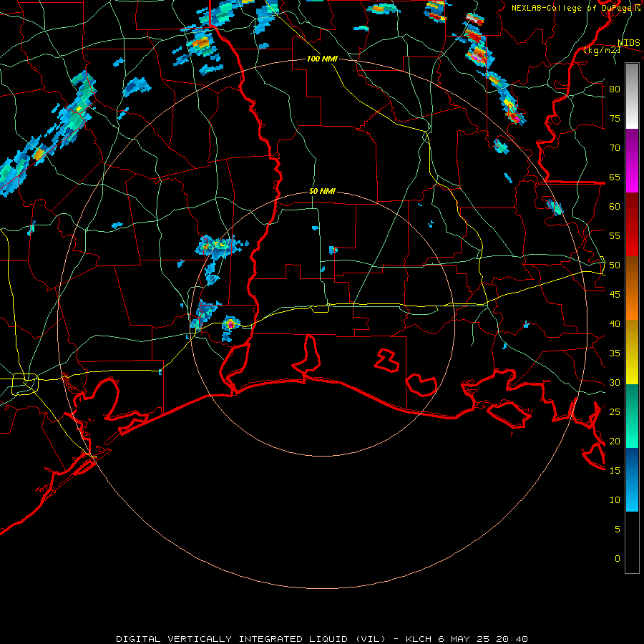
Task: Click the scale value "60"
Action: [x=615, y=207]
